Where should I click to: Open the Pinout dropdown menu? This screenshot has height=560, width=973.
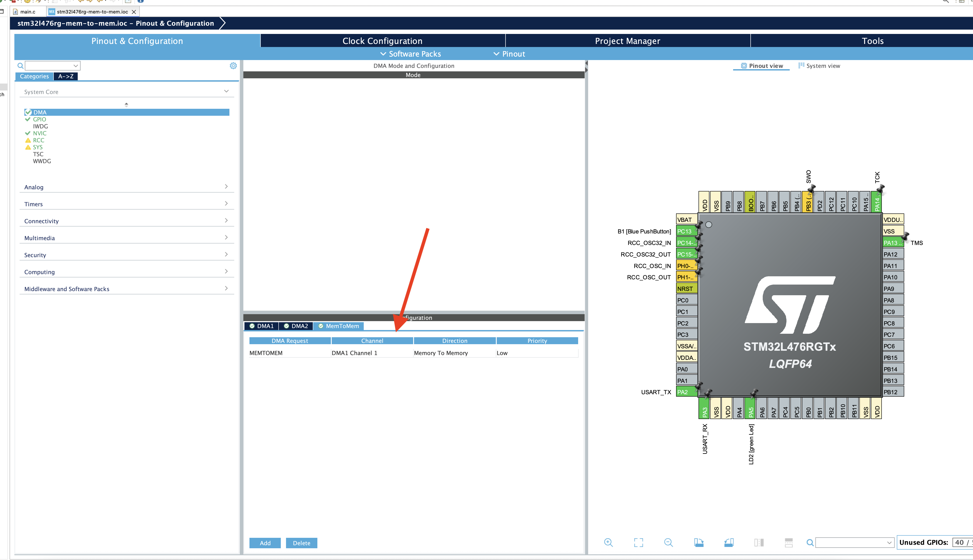509,54
